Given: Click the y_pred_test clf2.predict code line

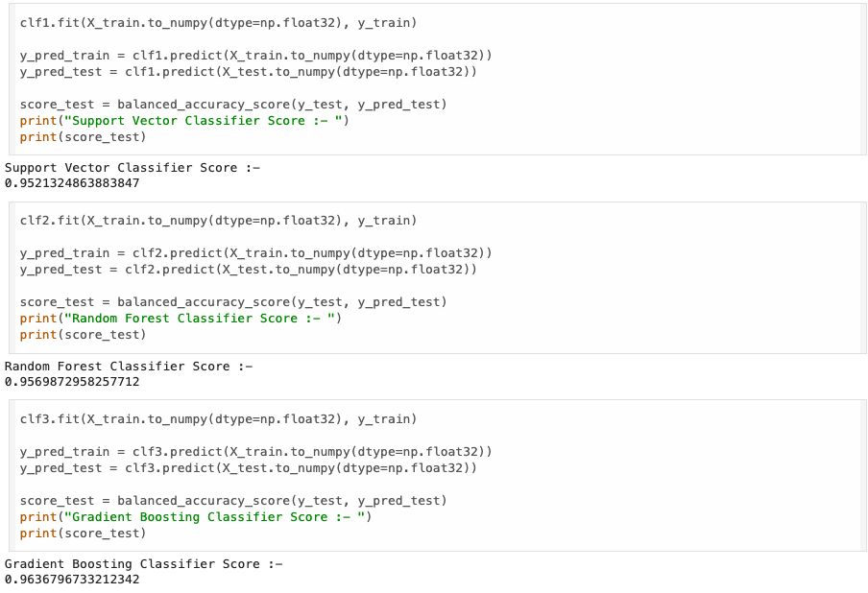Looking at the screenshot, I should [x=248, y=270].
